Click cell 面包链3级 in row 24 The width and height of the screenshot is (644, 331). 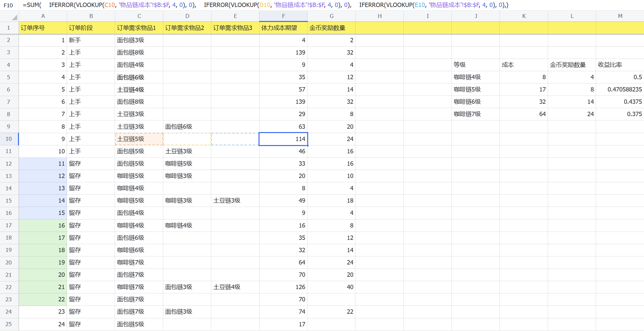187,312
